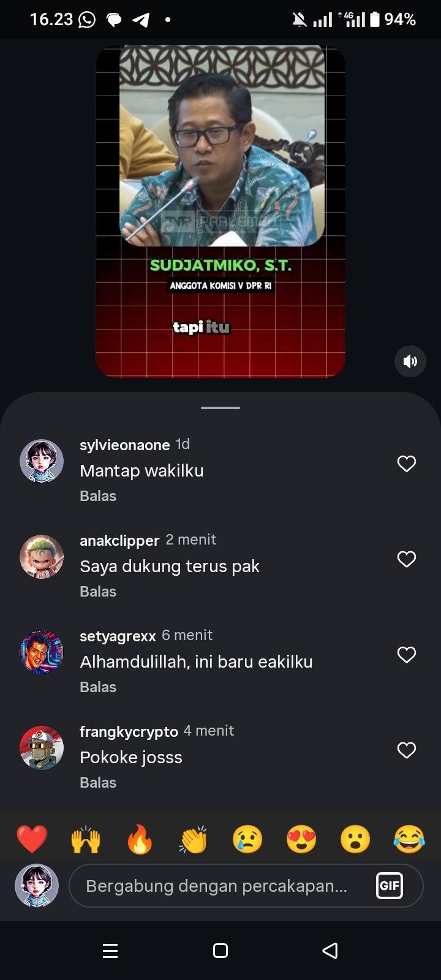Reply to sylvieonaone via Balas
Screen dimensions: 441x980
point(98,496)
